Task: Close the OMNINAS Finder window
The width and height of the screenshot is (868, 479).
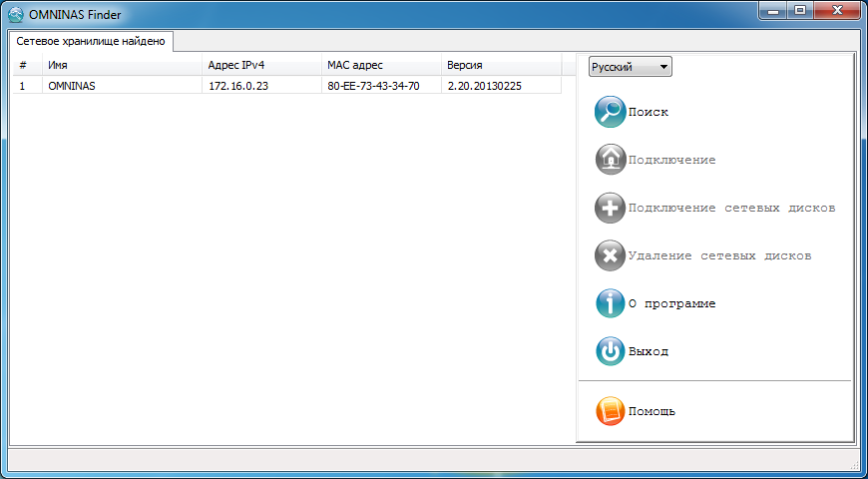Action: coord(836,9)
